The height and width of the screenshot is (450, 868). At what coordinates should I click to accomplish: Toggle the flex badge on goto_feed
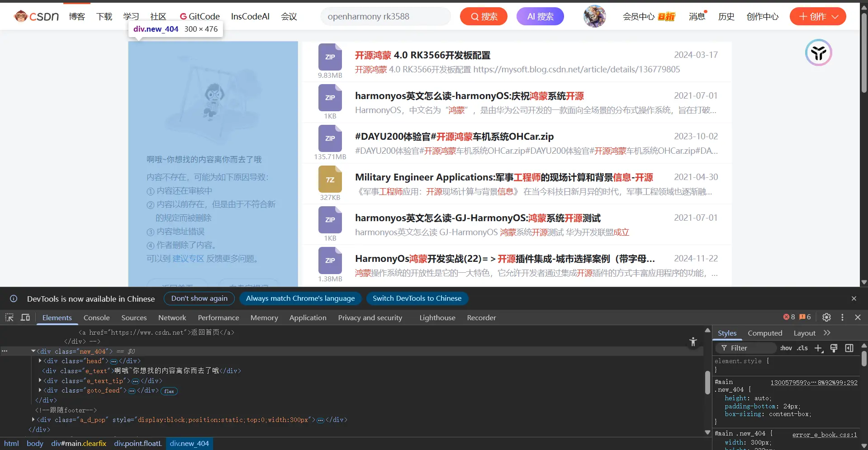169,391
